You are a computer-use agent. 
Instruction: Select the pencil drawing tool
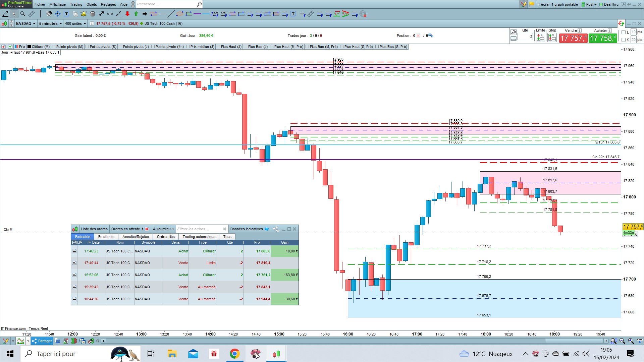tap(5, 14)
